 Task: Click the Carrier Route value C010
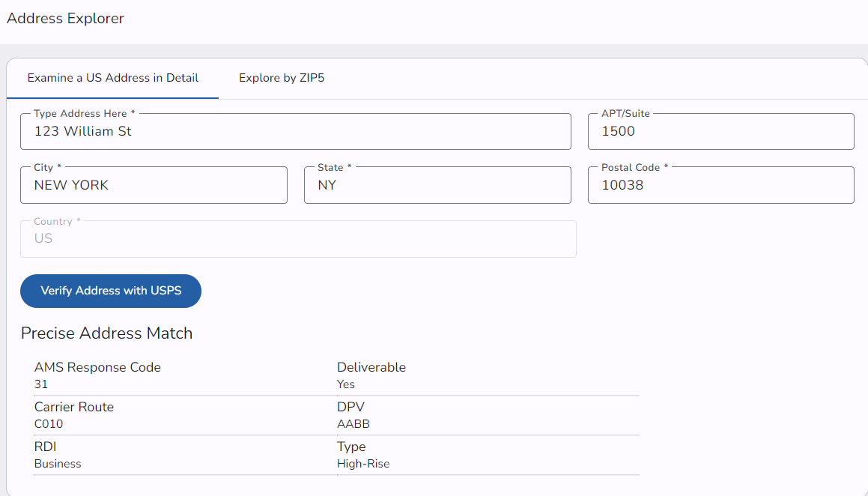(x=49, y=424)
